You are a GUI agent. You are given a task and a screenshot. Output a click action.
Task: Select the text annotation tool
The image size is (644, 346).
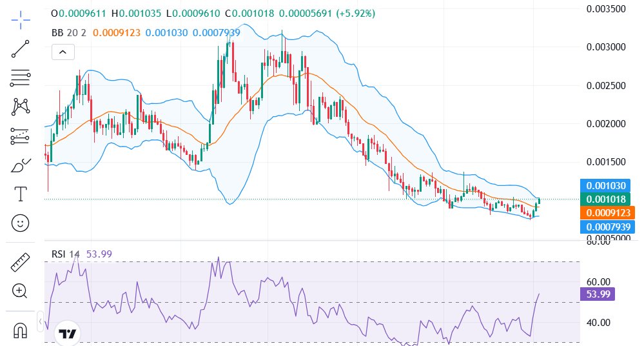[21, 194]
